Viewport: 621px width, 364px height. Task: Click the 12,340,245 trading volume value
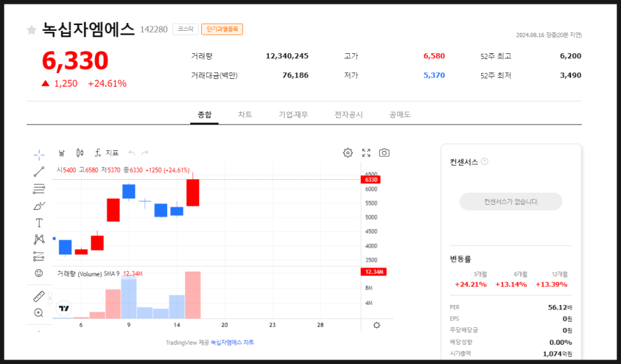tap(287, 56)
